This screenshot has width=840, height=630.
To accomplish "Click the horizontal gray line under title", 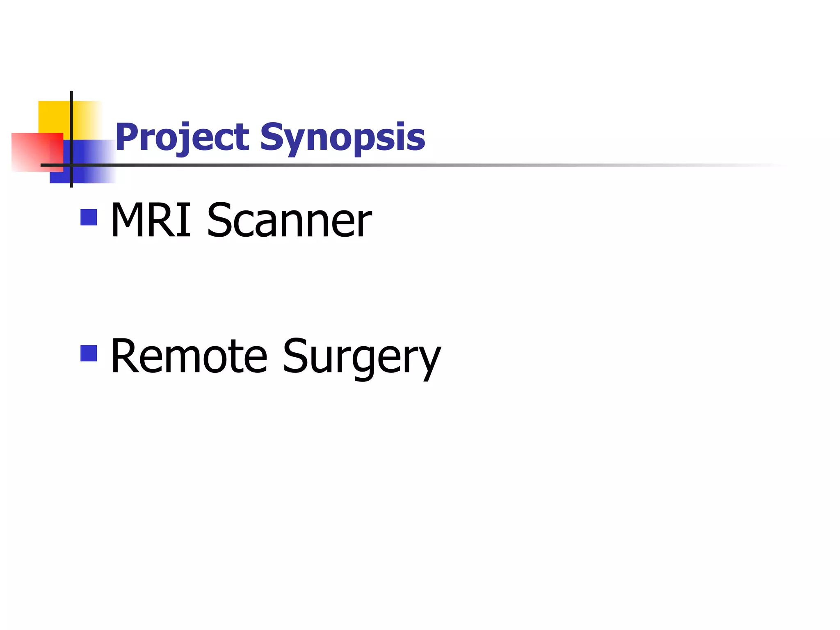I will [x=414, y=165].
